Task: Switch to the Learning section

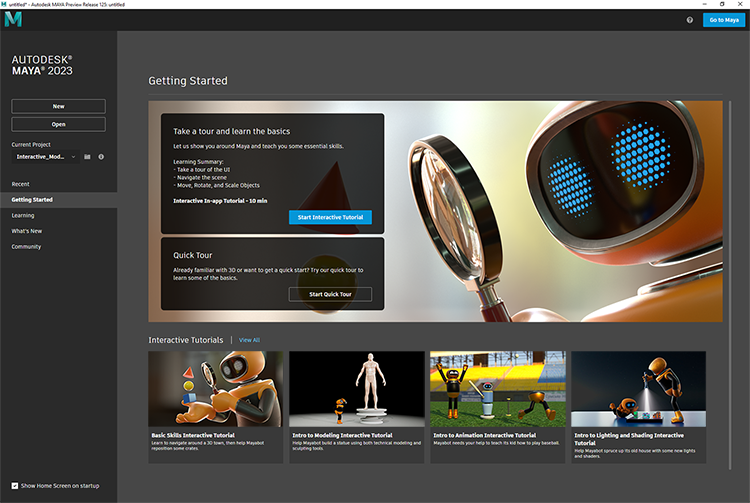Action: pos(23,216)
